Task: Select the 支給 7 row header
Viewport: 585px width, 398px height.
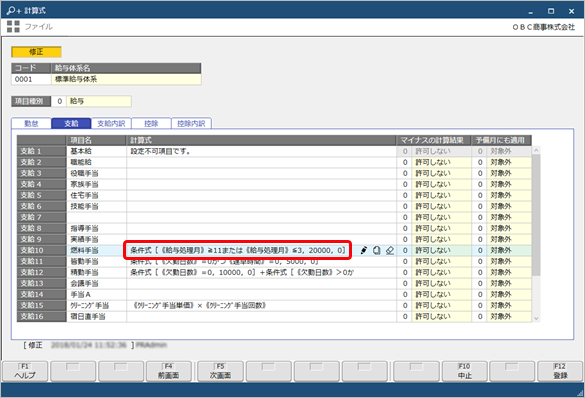Action: 41,217
